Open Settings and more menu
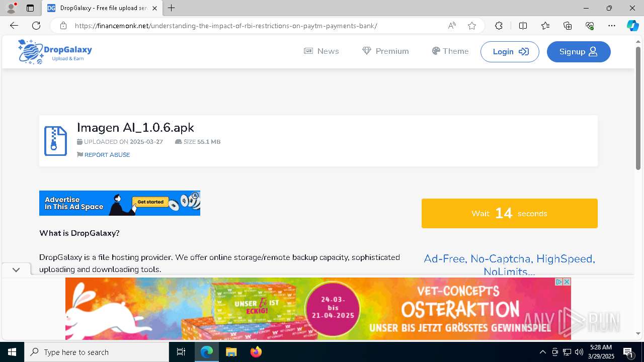644x362 pixels. (x=612, y=26)
